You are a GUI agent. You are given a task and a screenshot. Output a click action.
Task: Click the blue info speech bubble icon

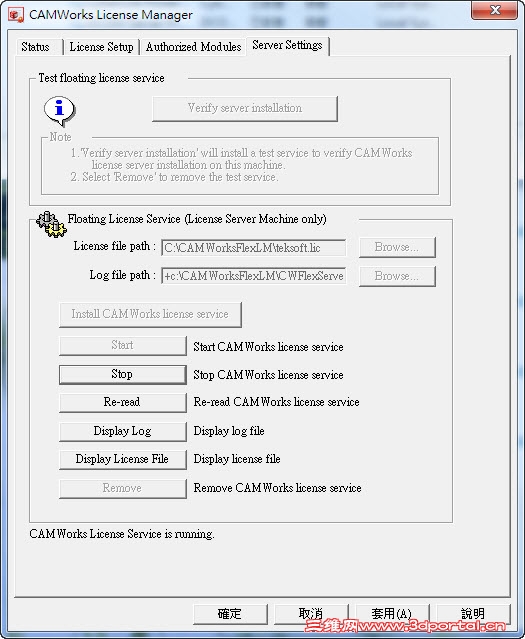60,111
